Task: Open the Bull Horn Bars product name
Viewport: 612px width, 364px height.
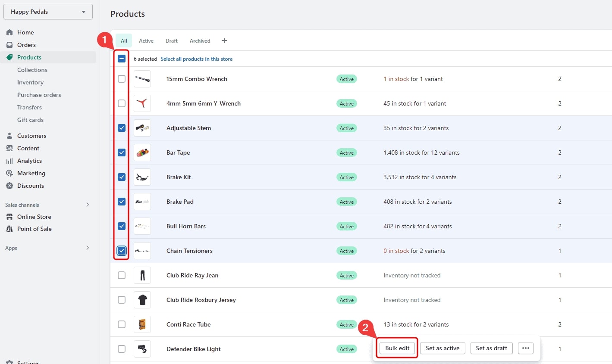Action: pos(186,226)
